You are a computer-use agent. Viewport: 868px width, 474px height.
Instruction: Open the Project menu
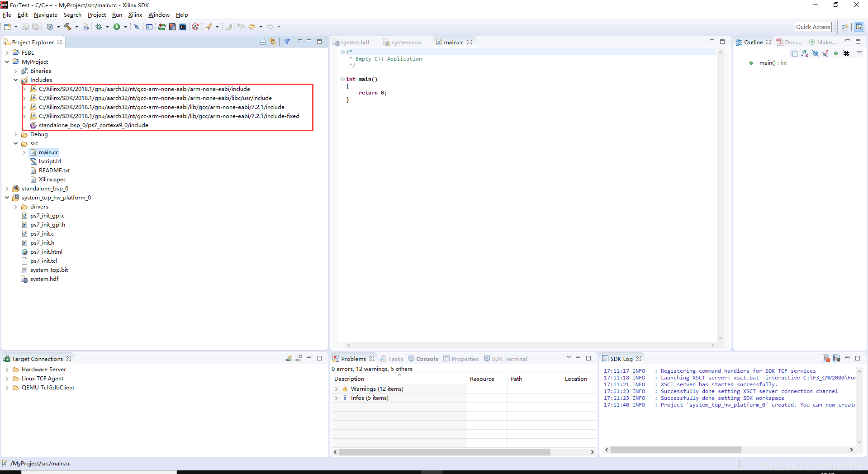click(x=96, y=15)
